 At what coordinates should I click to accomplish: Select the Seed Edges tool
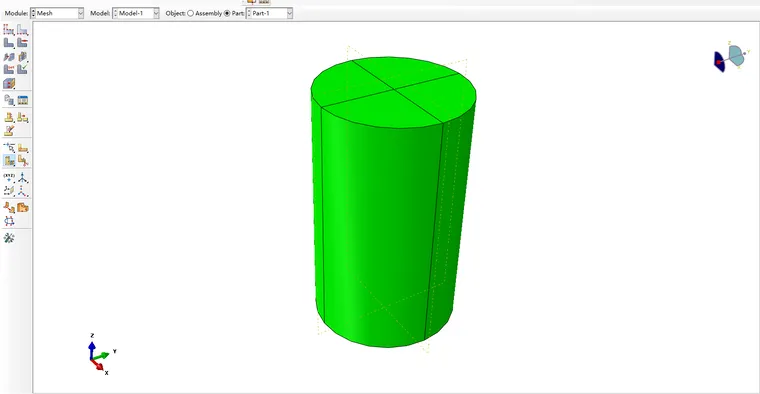pos(23,30)
